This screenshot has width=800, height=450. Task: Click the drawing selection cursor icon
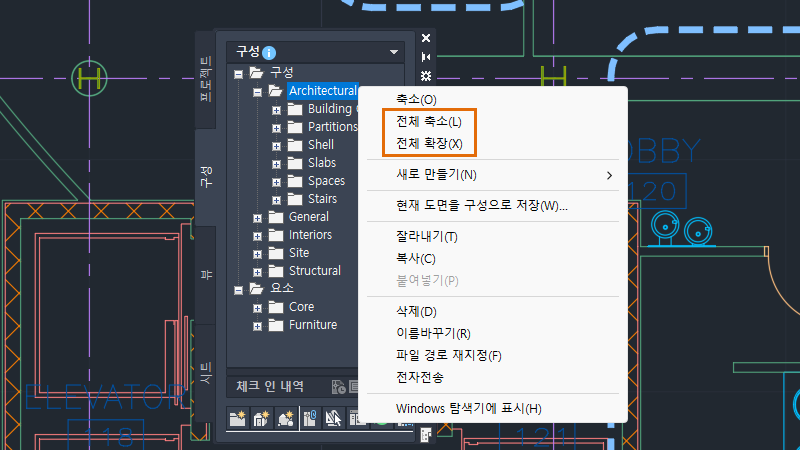(x=333, y=418)
